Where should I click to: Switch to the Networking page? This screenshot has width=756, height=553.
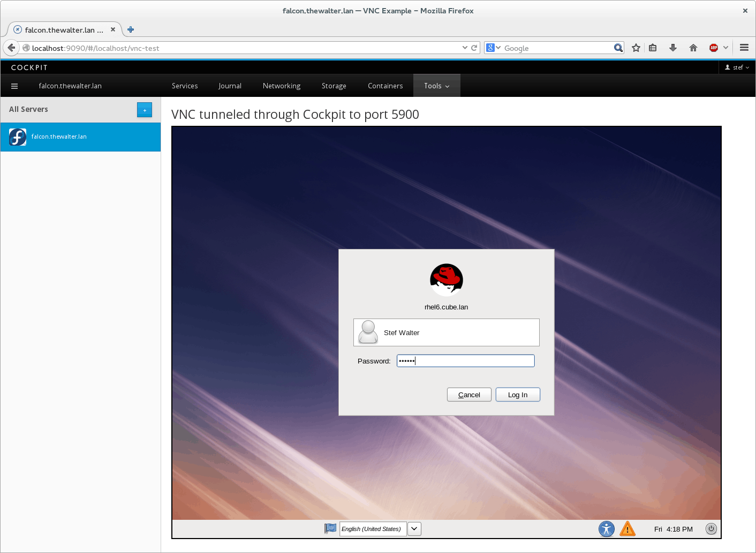pos(281,86)
